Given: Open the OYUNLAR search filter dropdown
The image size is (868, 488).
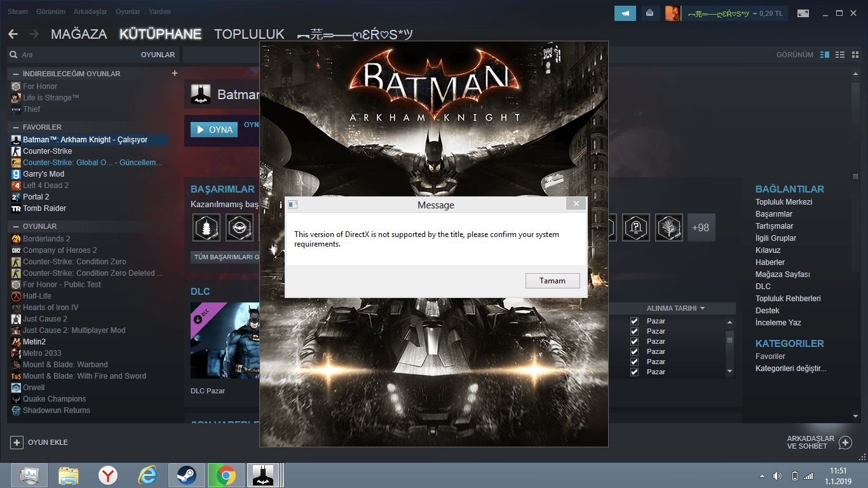Looking at the screenshot, I should (158, 55).
